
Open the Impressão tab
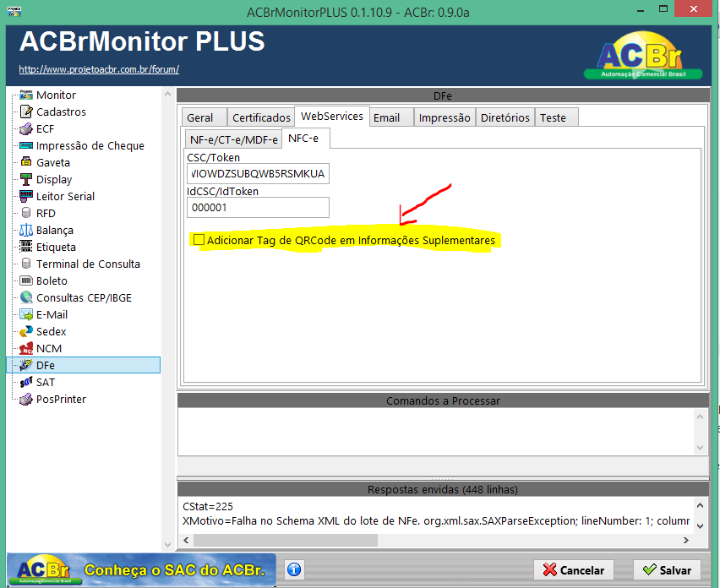coord(445,118)
